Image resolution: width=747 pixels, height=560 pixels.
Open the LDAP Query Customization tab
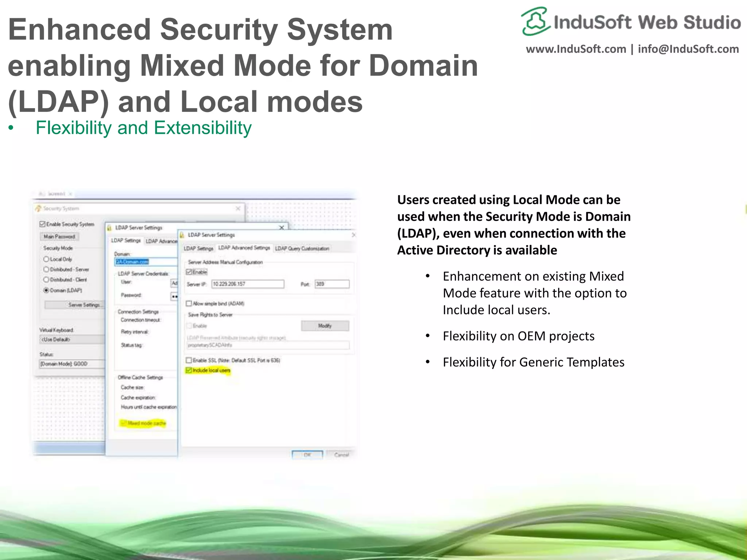point(302,249)
